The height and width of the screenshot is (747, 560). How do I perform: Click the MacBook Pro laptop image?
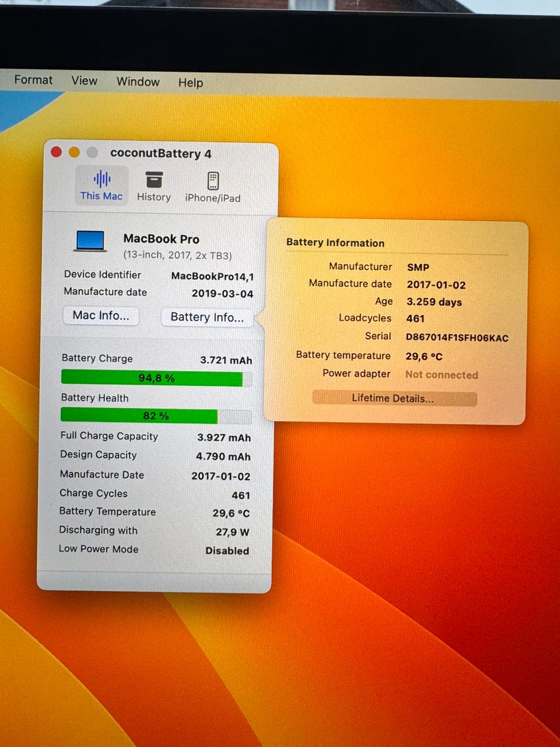[90, 241]
